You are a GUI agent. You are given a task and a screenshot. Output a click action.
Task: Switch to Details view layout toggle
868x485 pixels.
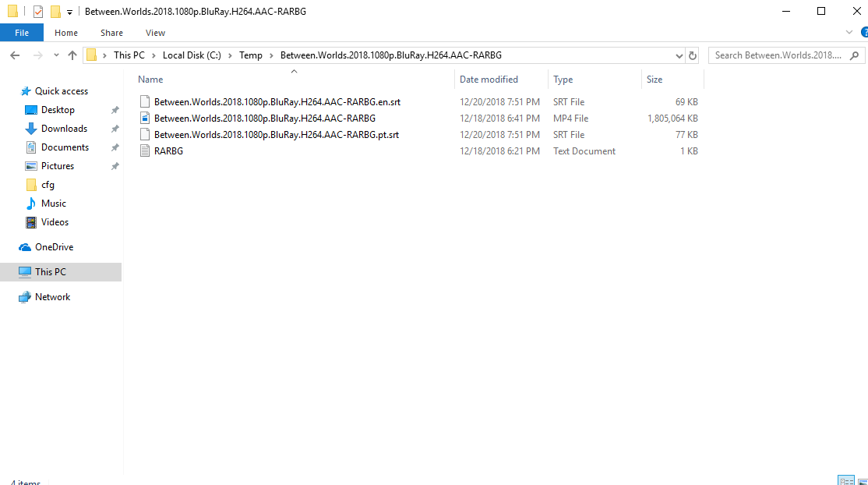(846, 480)
